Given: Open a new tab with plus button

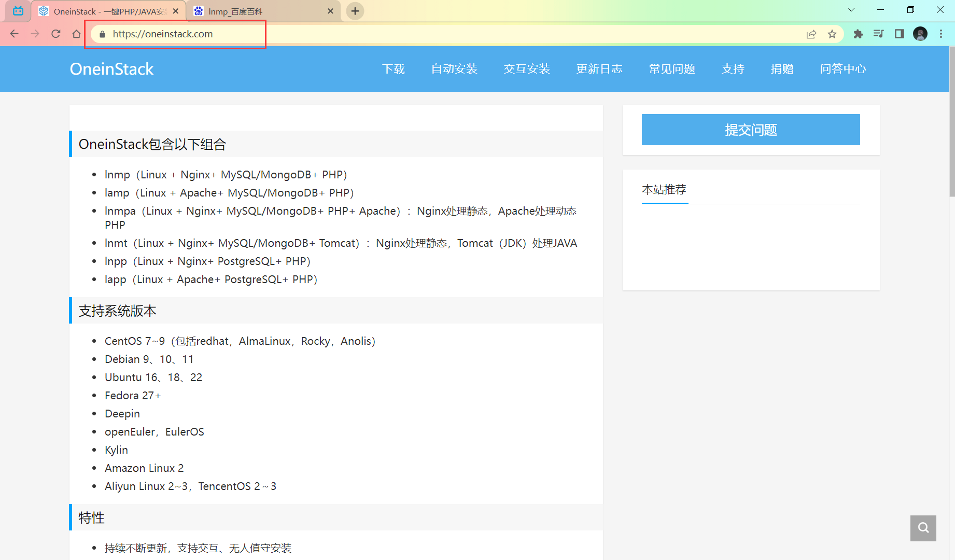Looking at the screenshot, I should [355, 11].
